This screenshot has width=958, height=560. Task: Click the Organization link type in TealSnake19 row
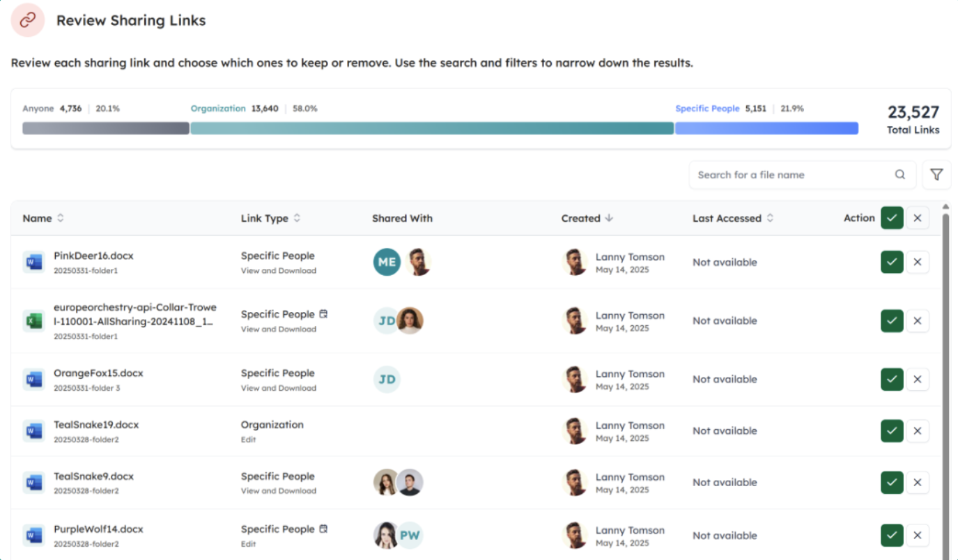click(x=272, y=424)
